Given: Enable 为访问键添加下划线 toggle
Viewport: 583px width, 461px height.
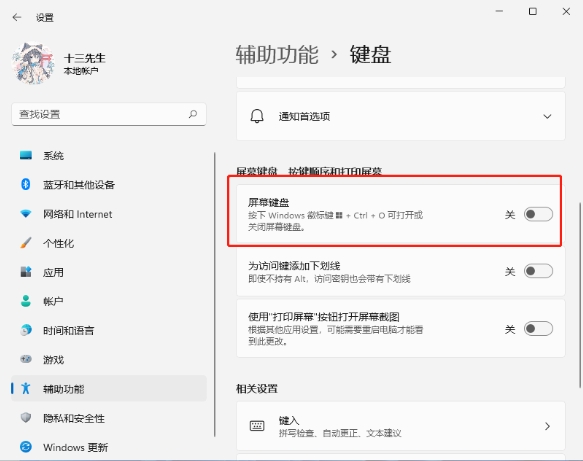Looking at the screenshot, I should coord(538,271).
